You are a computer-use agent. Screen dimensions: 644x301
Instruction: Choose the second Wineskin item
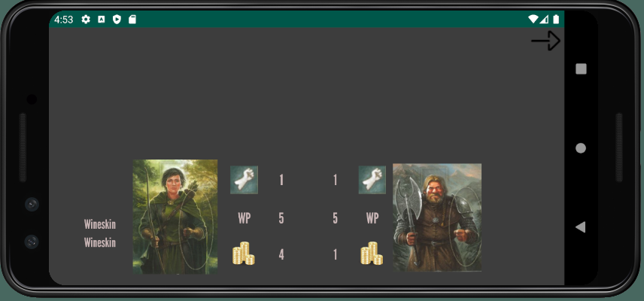coord(100,243)
